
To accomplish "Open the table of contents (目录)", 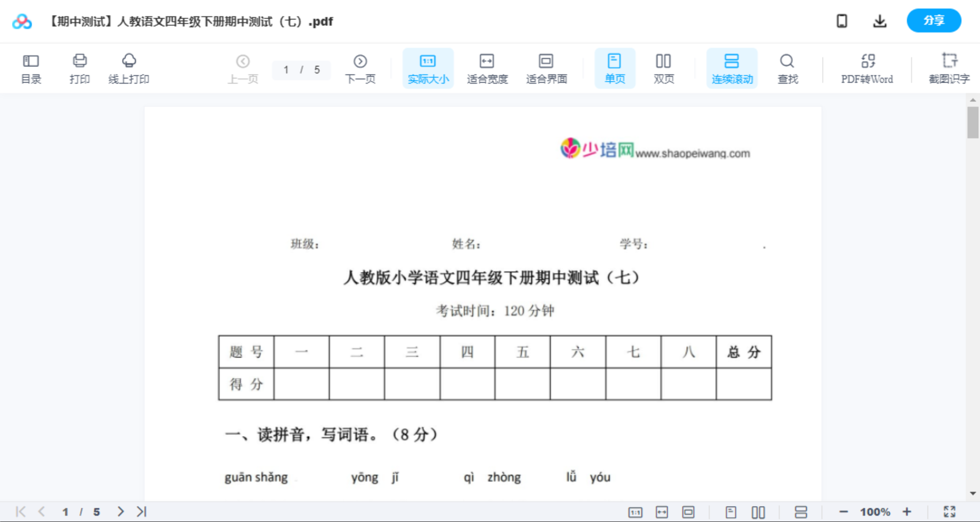I will click(31, 68).
